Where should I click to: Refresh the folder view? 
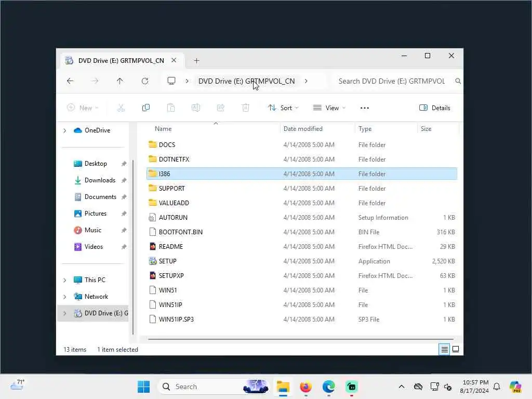pyautogui.click(x=145, y=81)
